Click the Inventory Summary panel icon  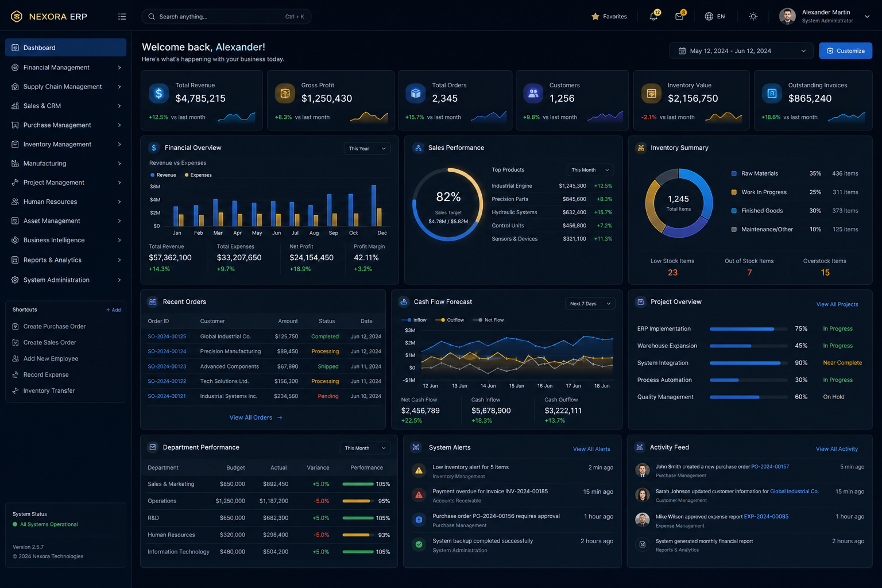[x=641, y=148]
